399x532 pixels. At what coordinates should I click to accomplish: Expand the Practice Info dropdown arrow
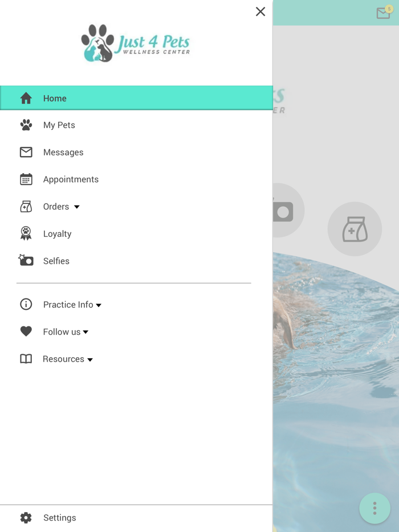[99, 305]
